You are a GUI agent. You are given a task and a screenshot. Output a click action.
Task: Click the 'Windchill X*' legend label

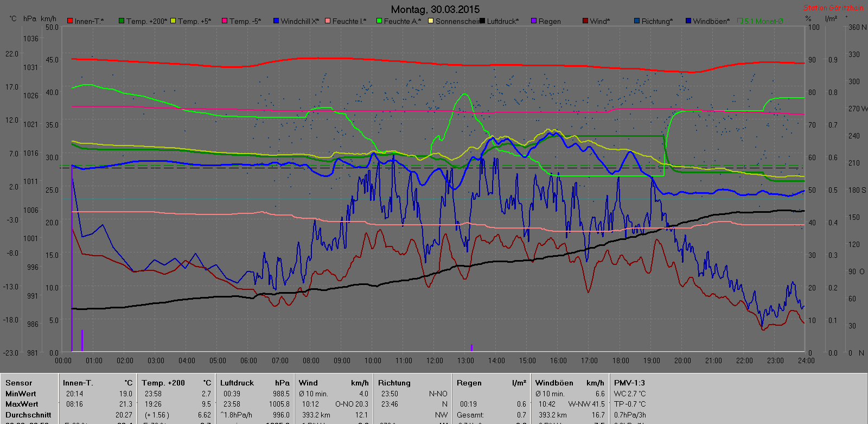300,21
